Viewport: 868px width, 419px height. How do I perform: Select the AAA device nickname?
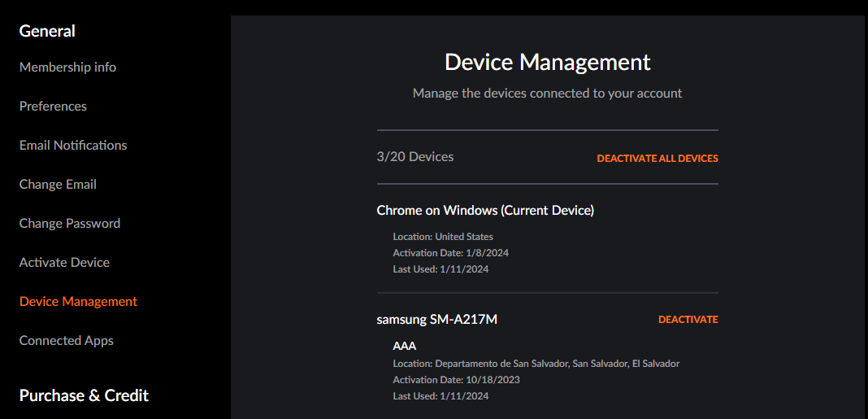404,347
